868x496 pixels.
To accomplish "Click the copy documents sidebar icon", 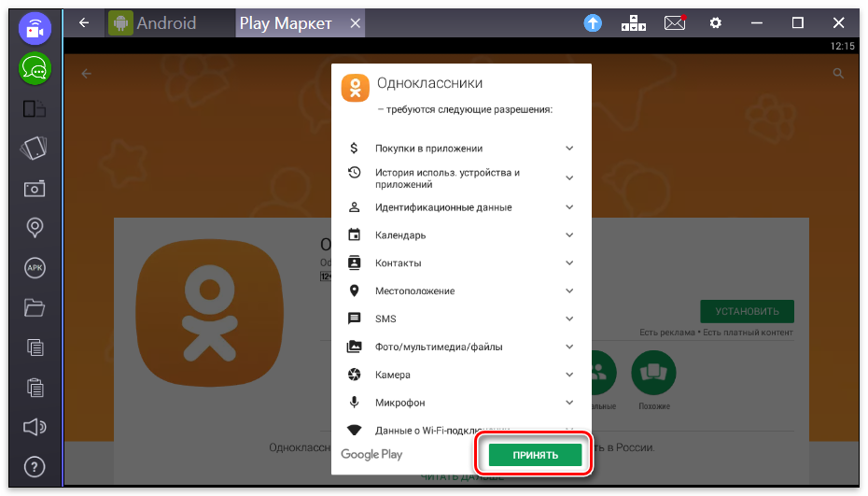I will click(35, 347).
